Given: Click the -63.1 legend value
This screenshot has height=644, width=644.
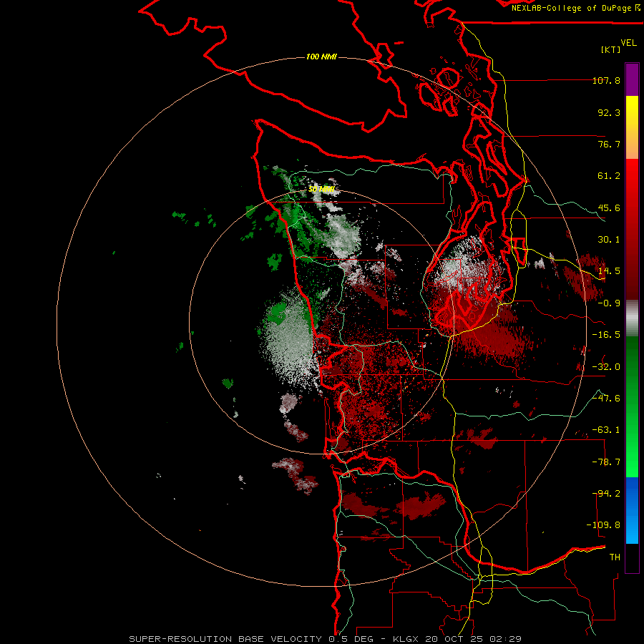Looking at the screenshot, I should pos(606,430).
